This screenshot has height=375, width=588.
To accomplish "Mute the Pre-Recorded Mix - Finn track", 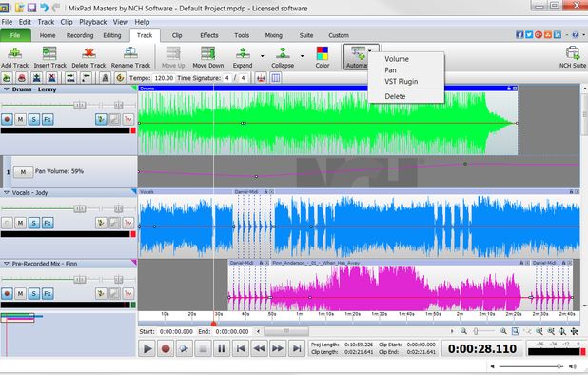I will coord(20,294).
